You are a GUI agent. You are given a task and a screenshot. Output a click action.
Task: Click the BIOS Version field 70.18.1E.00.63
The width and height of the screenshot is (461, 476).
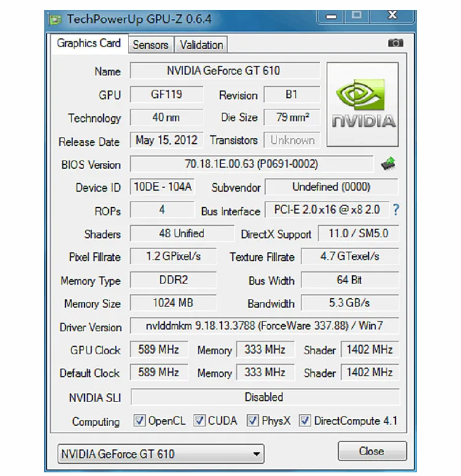coord(251,164)
